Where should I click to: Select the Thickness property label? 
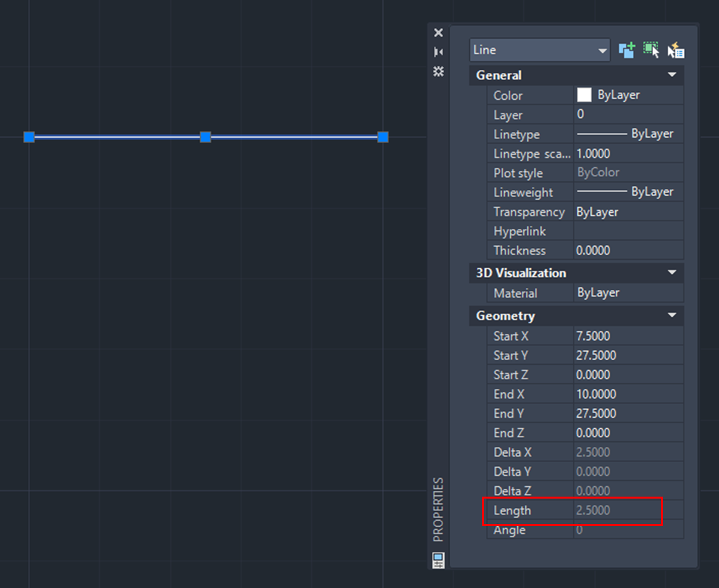519,251
